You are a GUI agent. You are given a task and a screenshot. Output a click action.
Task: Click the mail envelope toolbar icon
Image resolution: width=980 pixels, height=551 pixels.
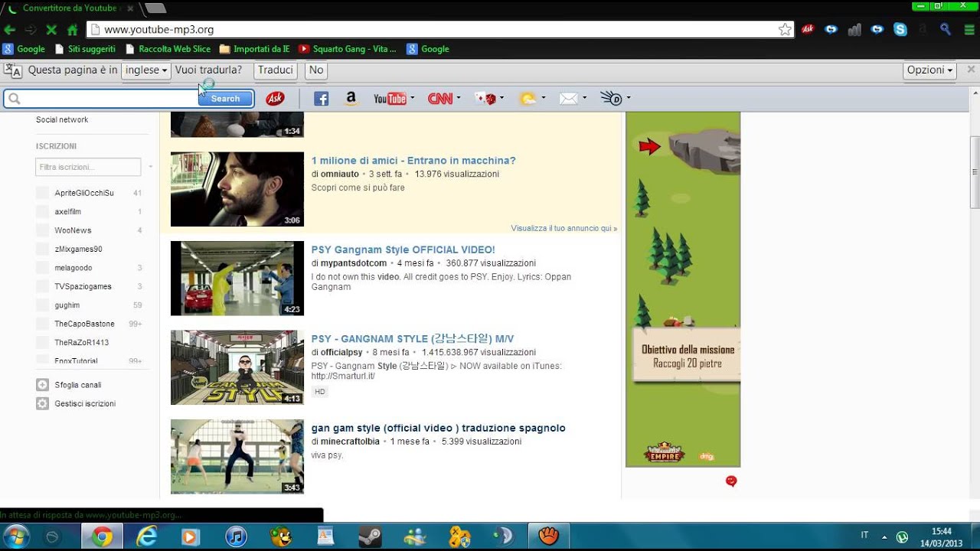(568, 99)
